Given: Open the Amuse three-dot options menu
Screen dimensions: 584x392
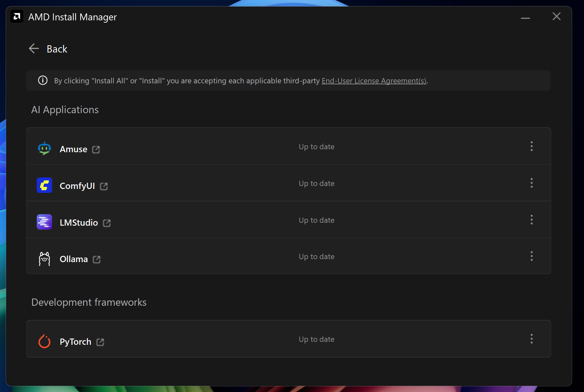Looking at the screenshot, I should coord(532,146).
